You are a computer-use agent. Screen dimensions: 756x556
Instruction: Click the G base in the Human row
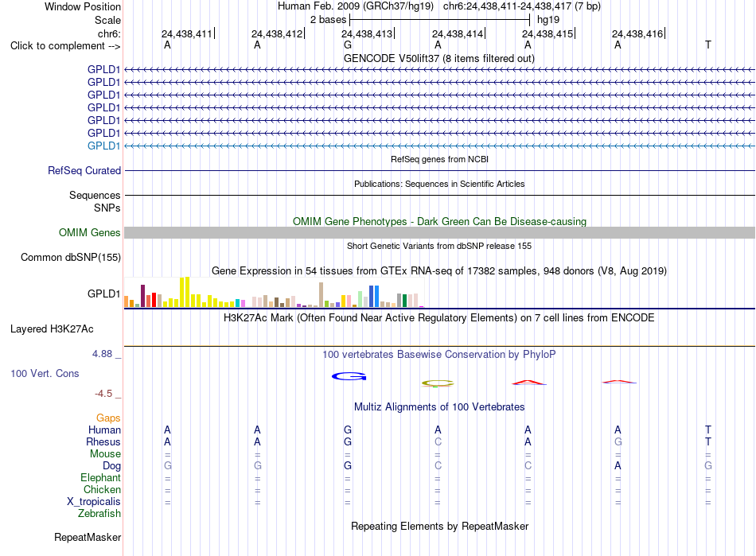[x=348, y=430]
